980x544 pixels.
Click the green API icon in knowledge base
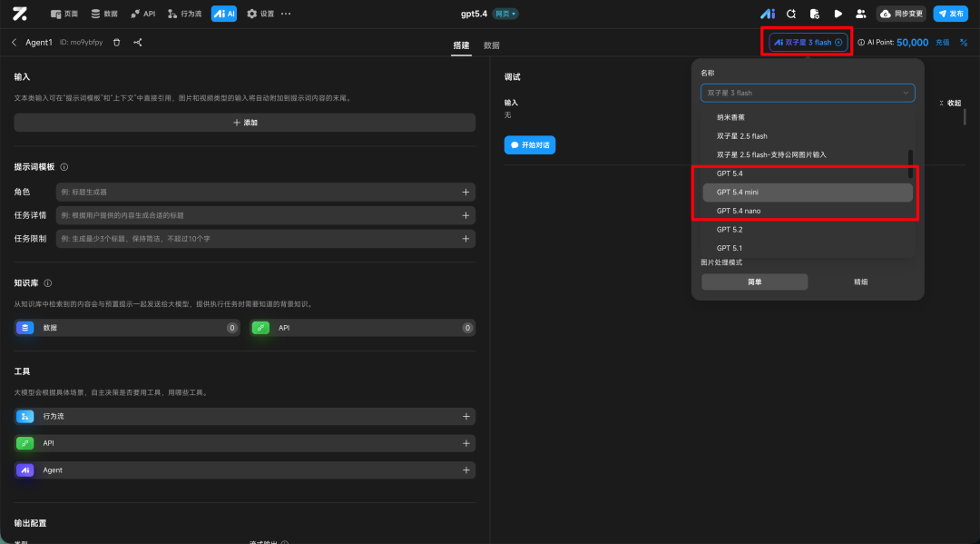(260, 328)
